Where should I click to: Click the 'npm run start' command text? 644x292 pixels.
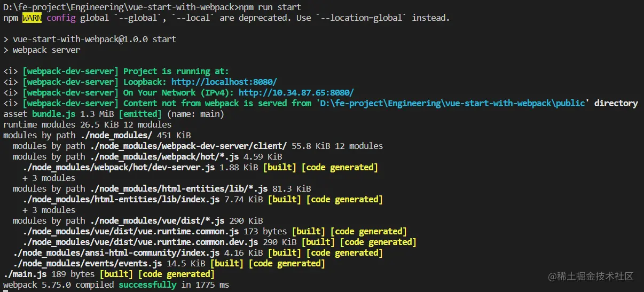[270, 7]
